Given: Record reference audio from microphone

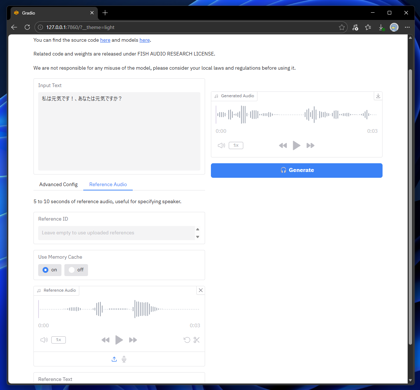Looking at the screenshot, I should pyautogui.click(x=124, y=359).
